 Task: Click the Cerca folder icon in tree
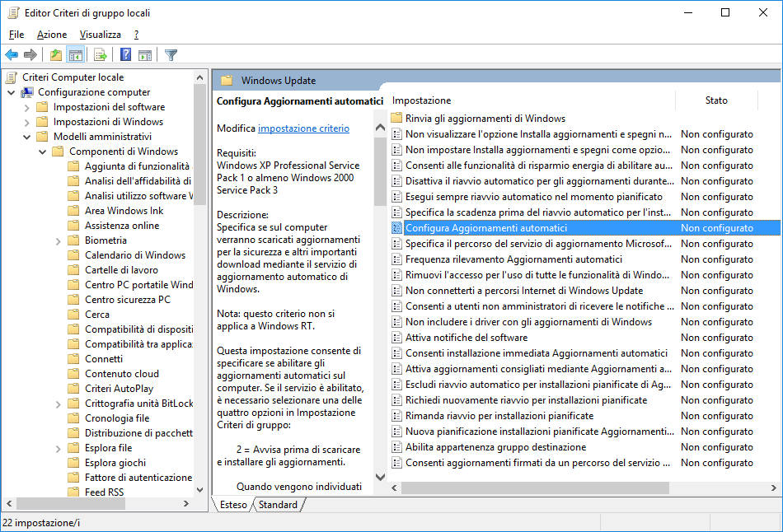point(73,315)
